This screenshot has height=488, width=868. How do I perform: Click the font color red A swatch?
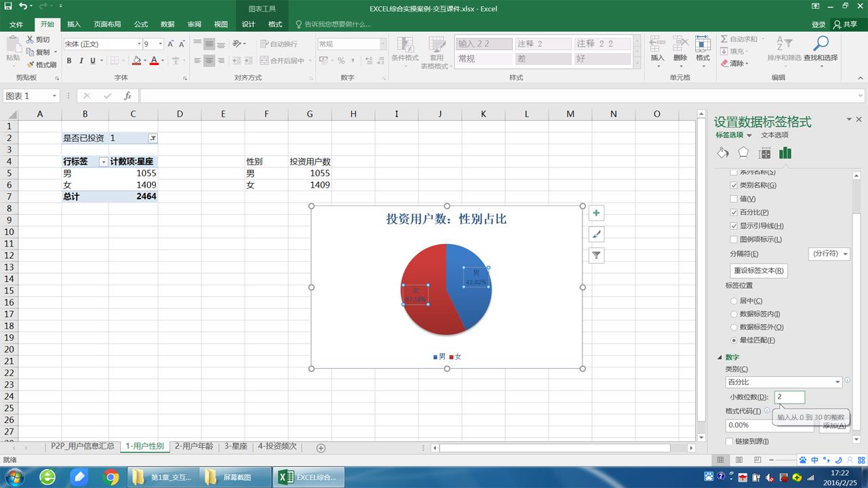(x=154, y=61)
